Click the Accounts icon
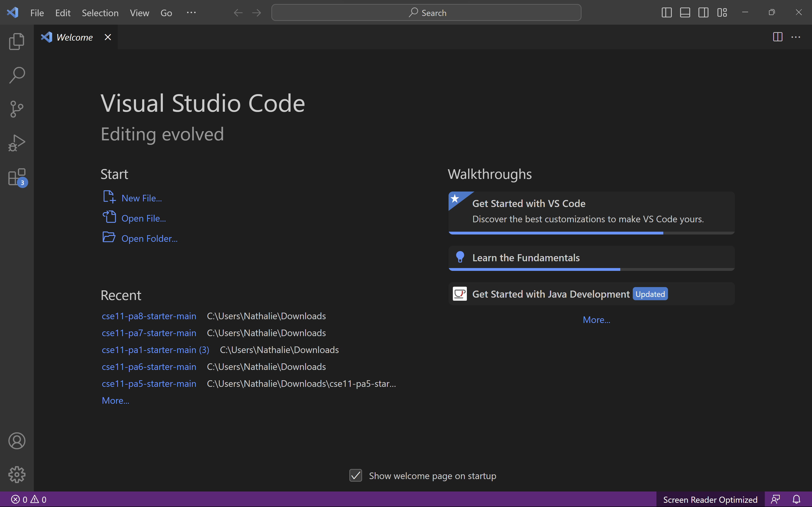Screen dimensions: 812x507 pyautogui.click(x=17, y=441)
